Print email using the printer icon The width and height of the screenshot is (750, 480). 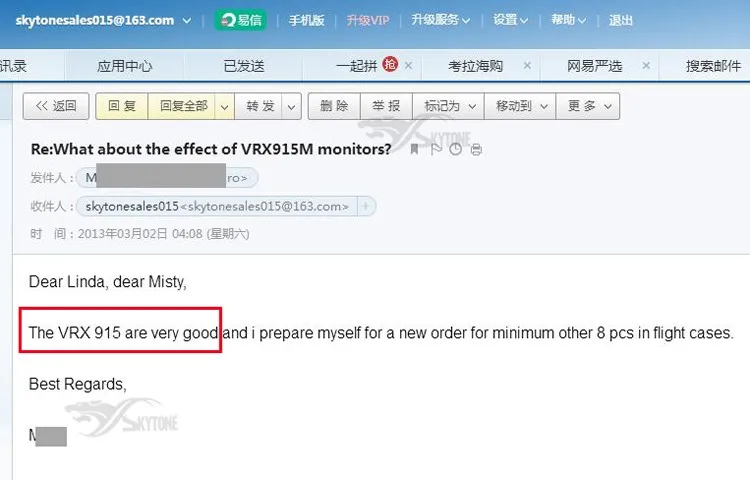point(476,150)
